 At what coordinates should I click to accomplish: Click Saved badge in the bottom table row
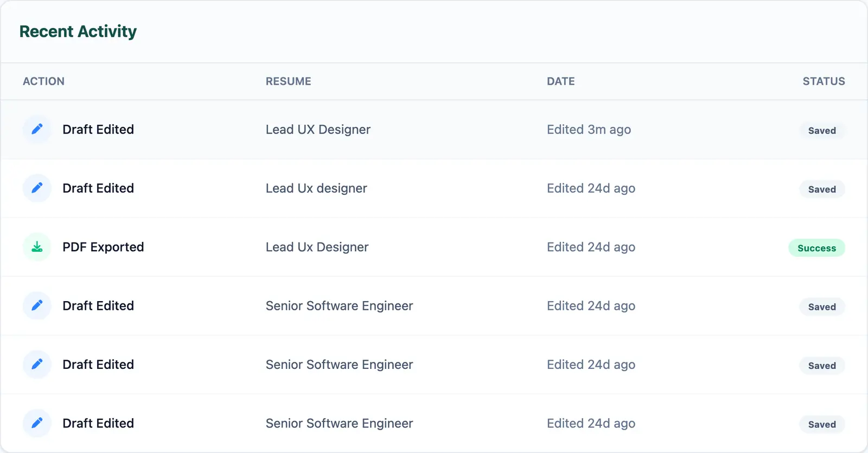tap(822, 424)
